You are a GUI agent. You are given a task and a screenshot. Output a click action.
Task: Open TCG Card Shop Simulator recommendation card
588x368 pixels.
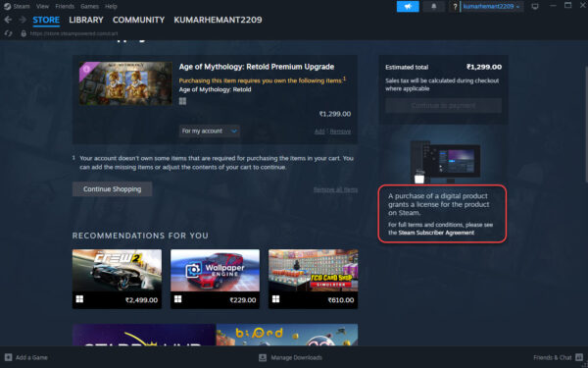(x=314, y=279)
